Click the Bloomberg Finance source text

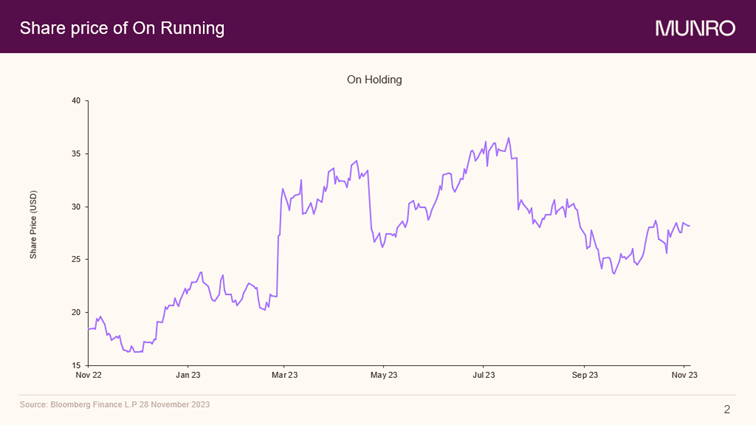pyautogui.click(x=115, y=404)
